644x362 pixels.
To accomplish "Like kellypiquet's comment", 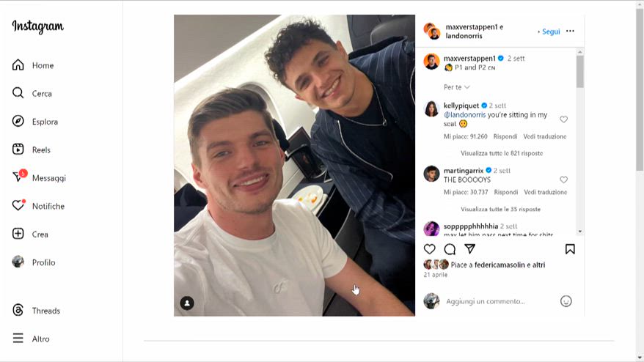I will [563, 119].
